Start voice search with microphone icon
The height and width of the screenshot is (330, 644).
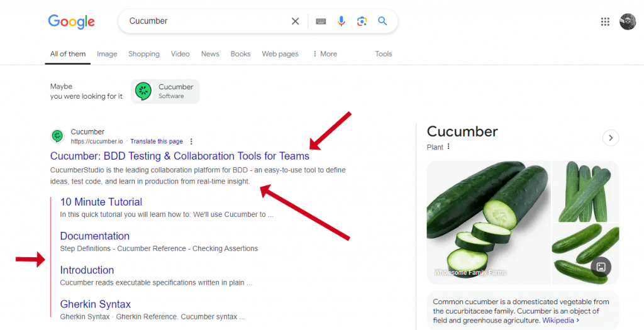[341, 21]
